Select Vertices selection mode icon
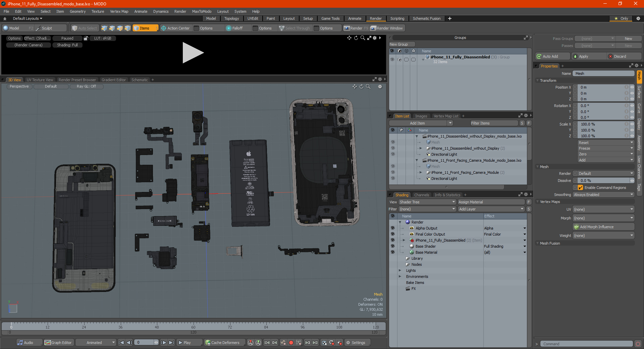644x349 pixels. point(104,28)
